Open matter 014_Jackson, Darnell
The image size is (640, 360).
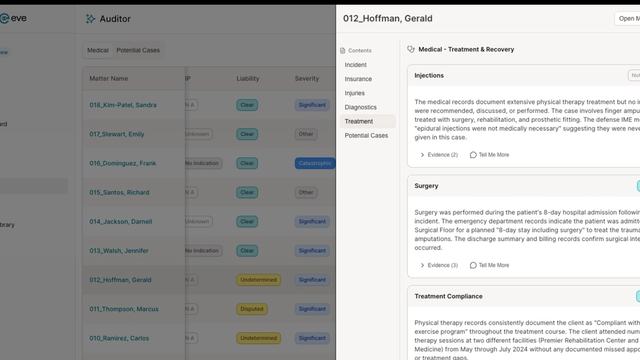(x=121, y=222)
